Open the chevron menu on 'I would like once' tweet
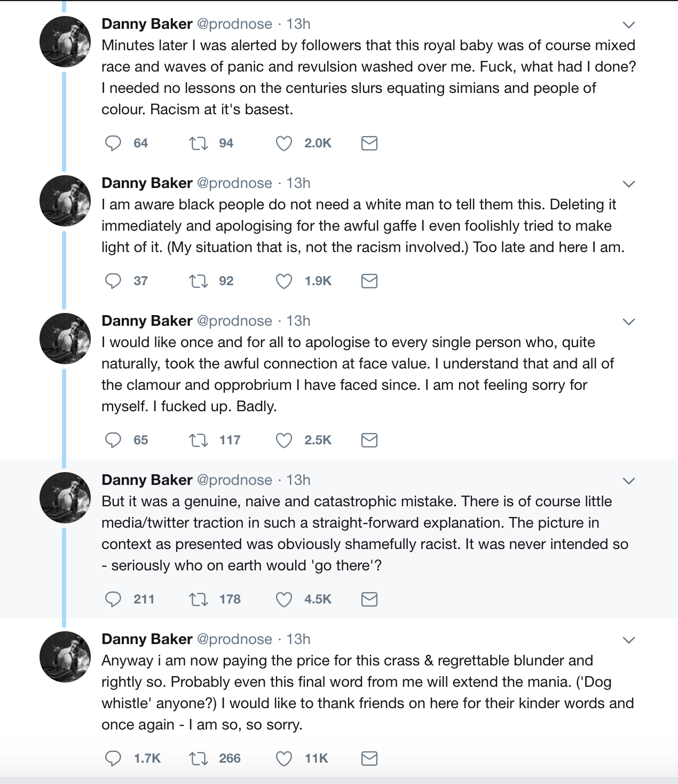 coord(629,322)
